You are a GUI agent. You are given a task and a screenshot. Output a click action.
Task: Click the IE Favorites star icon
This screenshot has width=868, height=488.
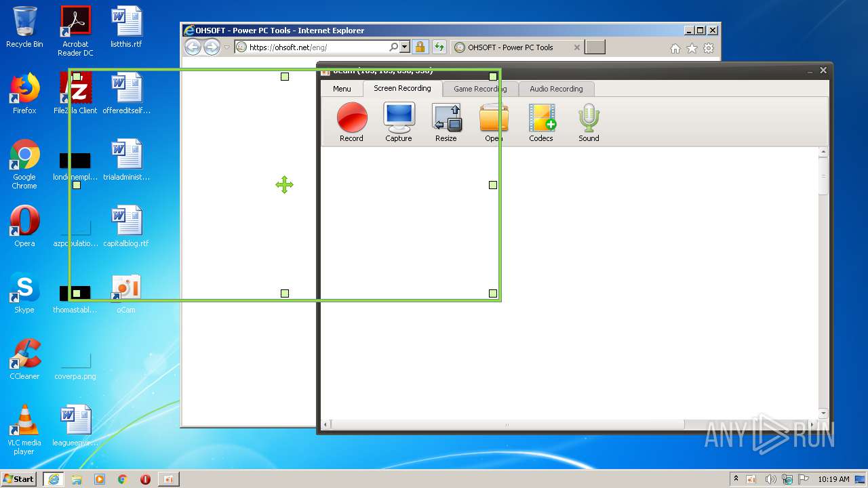[x=692, y=48]
